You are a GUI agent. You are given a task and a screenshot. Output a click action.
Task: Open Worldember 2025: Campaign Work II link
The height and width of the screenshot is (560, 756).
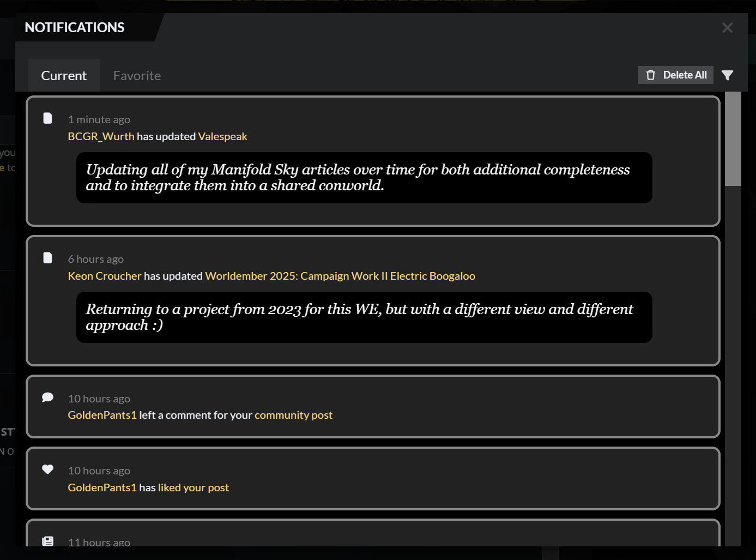click(x=340, y=276)
